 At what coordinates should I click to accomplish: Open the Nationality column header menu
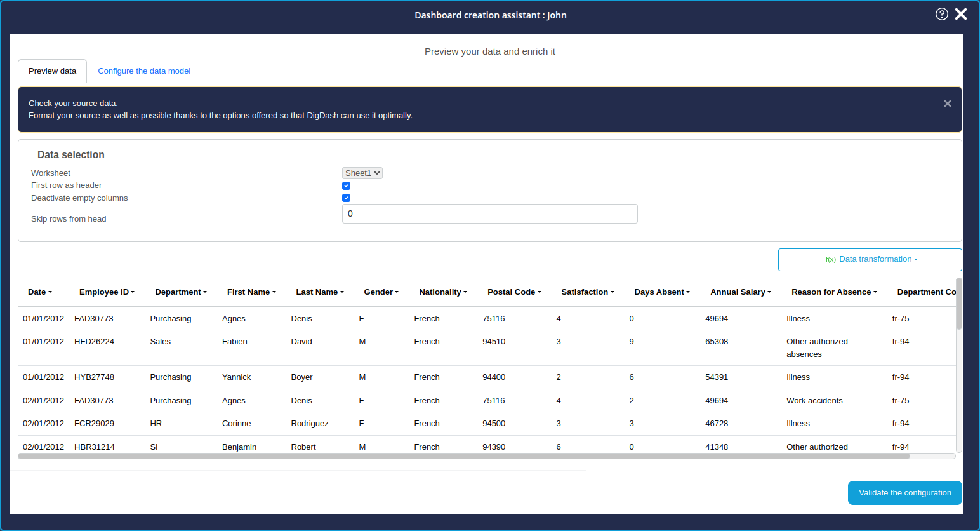[443, 292]
